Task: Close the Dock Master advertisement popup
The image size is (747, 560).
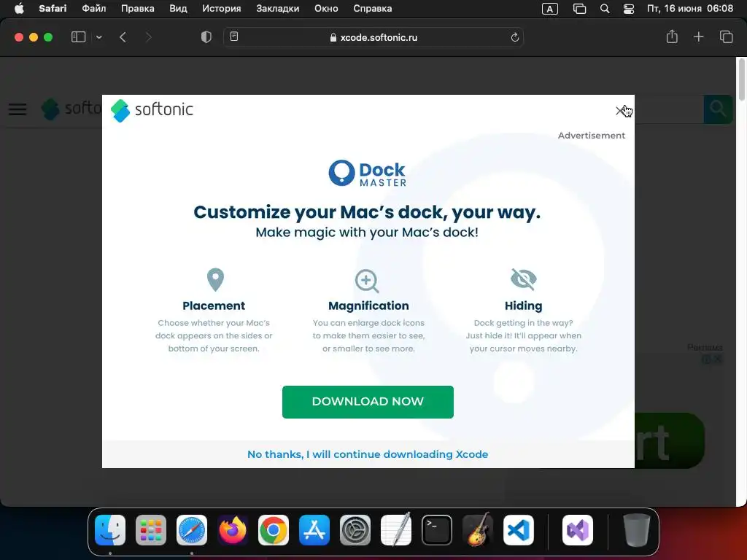Action: pos(620,111)
